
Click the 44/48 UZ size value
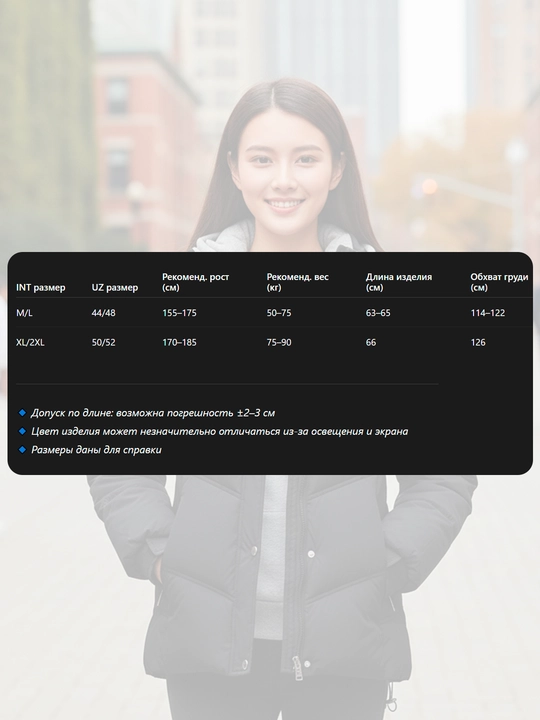coord(103,313)
